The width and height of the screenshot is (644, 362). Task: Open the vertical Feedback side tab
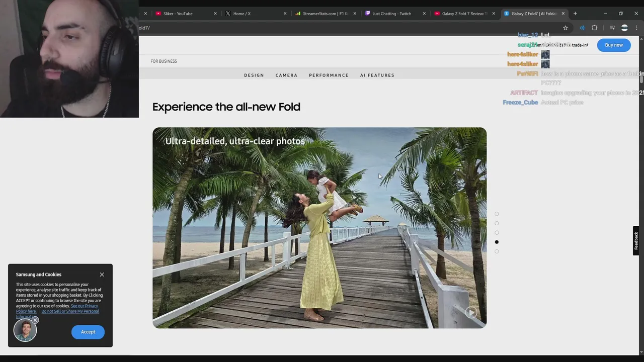tap(636, 241)
